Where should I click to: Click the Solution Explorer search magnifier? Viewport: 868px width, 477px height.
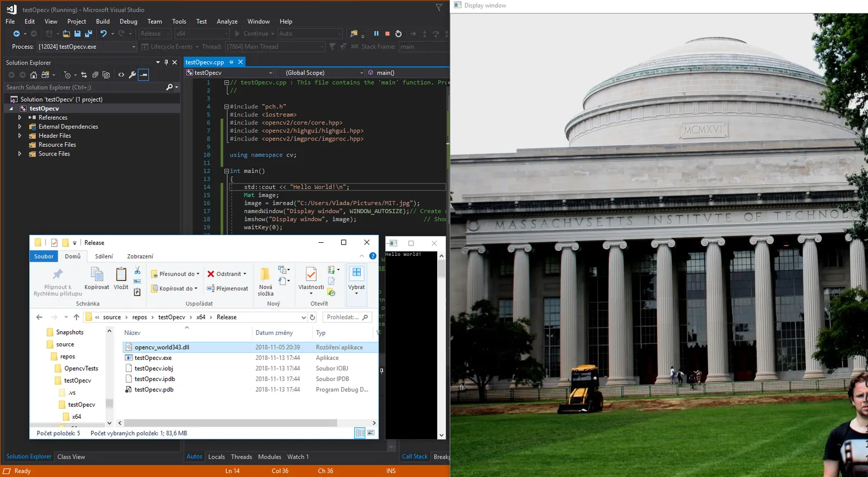coord(169,87)
